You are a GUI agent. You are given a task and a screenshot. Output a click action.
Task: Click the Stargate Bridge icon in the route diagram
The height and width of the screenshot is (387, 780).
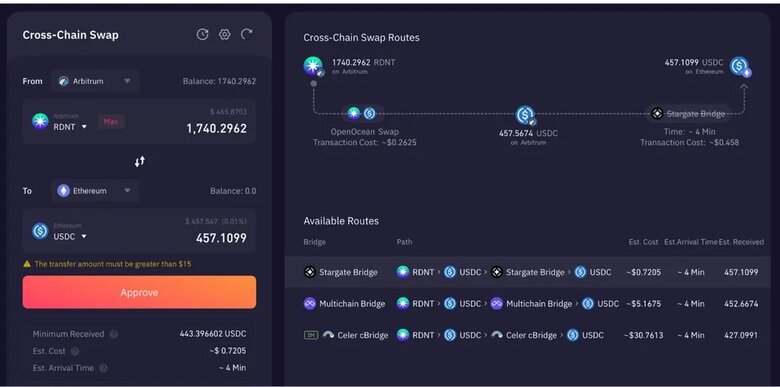click(x=658, y=114)
